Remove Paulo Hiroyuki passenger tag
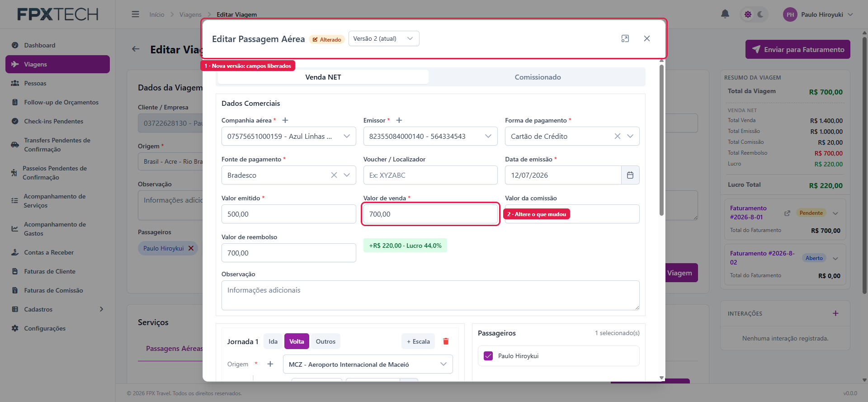 click(x=191, y=248)
